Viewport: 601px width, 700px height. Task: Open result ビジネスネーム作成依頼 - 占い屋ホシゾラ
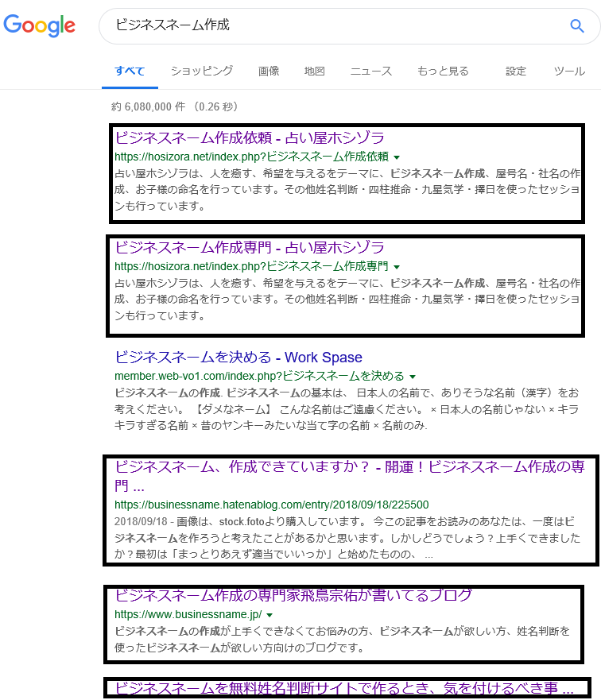coord(249,137)
